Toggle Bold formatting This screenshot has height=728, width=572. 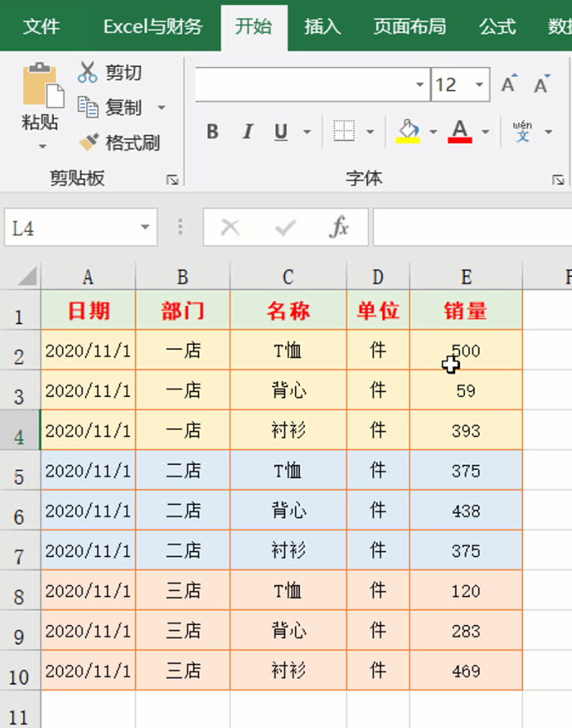(212, 132)
